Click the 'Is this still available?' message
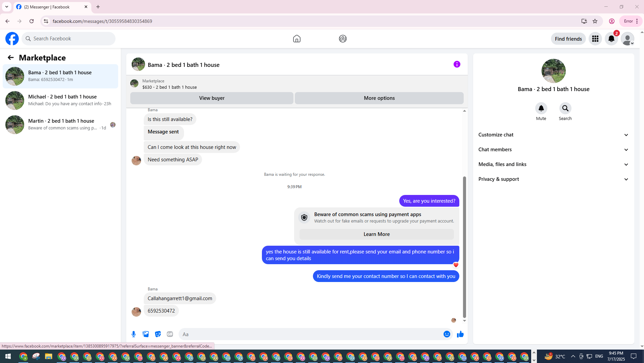 coord(170,119)
